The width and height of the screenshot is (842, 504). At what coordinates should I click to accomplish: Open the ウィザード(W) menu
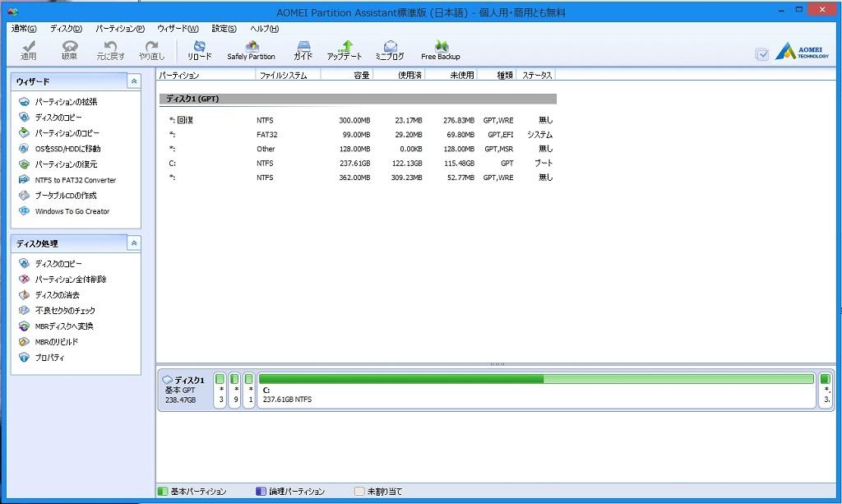click(x=178, y=29)
